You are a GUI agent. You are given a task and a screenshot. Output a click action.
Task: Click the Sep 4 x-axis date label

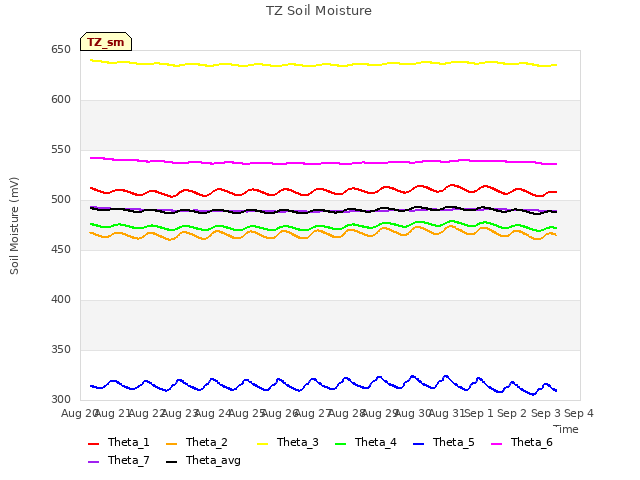pyautogui.click(x=579, y=413)
